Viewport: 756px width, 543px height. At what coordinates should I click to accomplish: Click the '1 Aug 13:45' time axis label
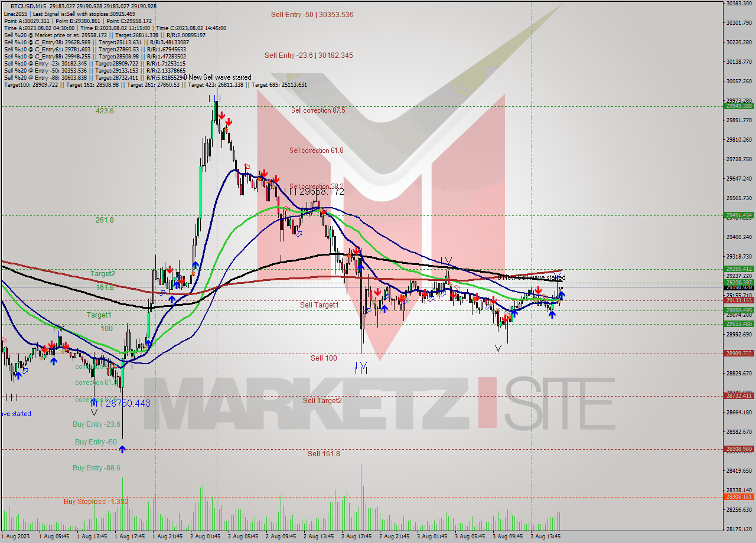pyautogui.click(x=92, y=537)
